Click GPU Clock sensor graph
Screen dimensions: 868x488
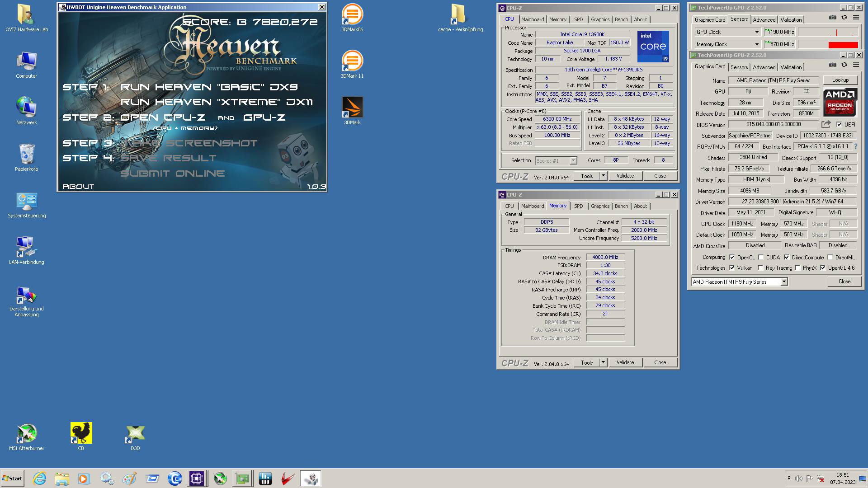(x=828, y=32)
